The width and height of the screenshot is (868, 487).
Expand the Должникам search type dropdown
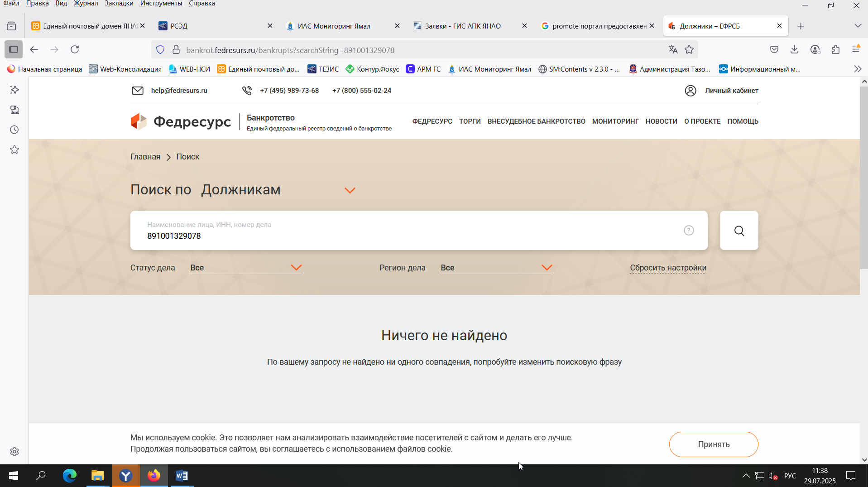(350, 190)
